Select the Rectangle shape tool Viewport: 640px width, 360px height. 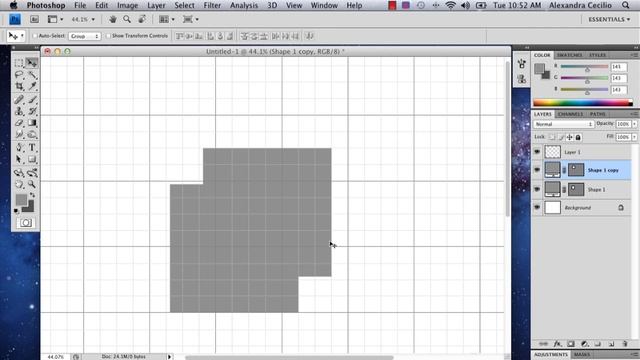(32, 159)
